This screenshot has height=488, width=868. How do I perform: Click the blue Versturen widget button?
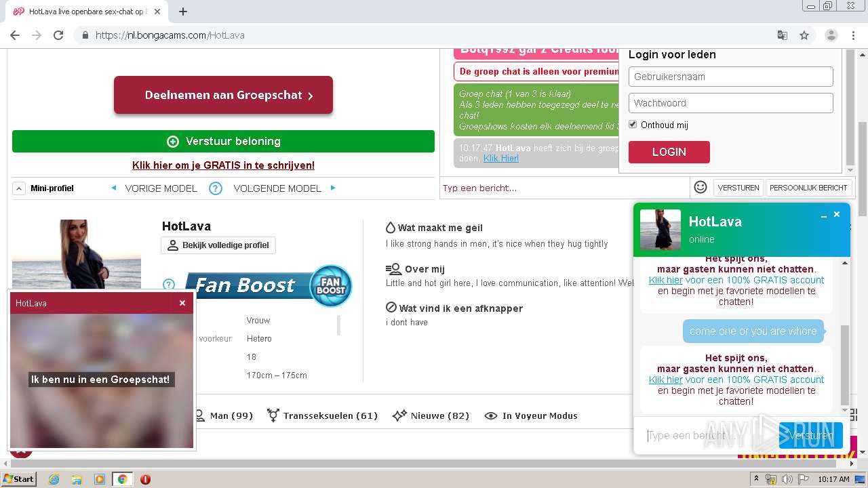[810, 435]
